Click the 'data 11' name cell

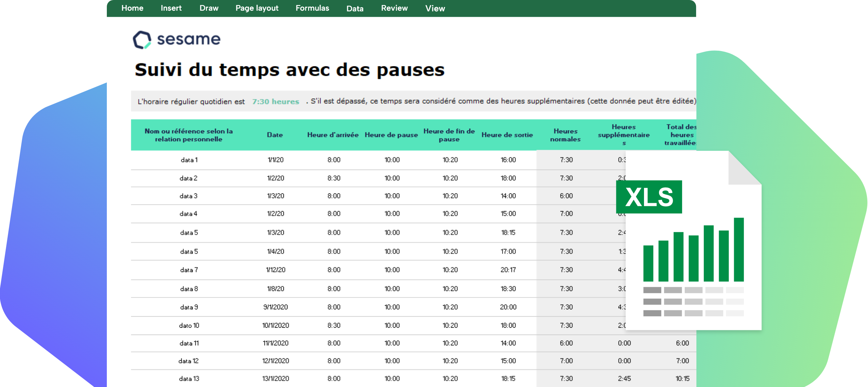(x=189, y=343)
